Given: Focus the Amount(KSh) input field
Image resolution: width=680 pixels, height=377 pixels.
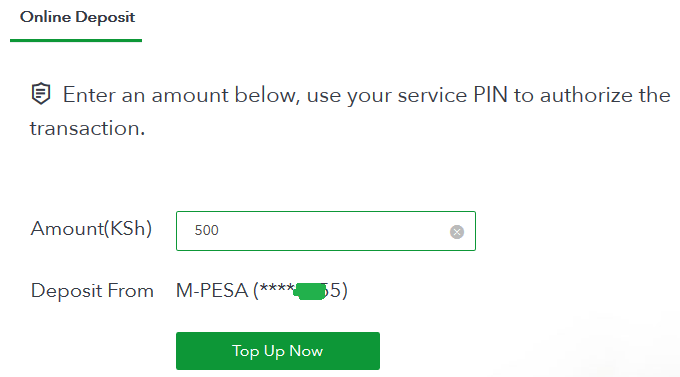Looking at the screenshot, I should click(326, 231).
